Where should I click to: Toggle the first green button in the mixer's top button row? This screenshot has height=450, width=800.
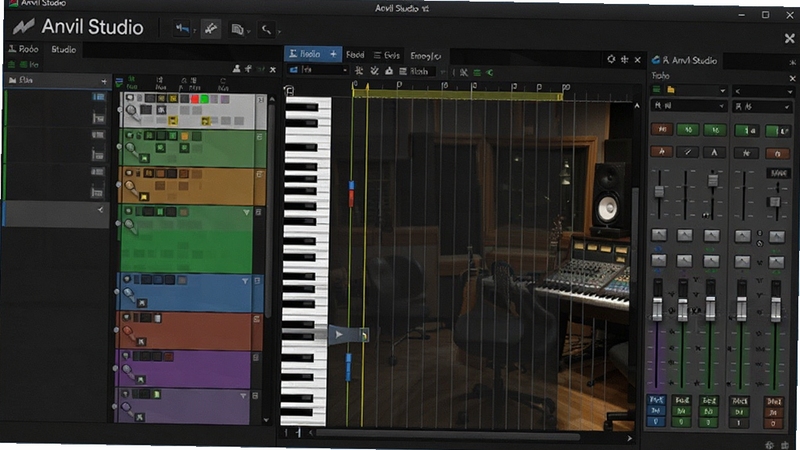pyautogui.click(x=688, y=130)
